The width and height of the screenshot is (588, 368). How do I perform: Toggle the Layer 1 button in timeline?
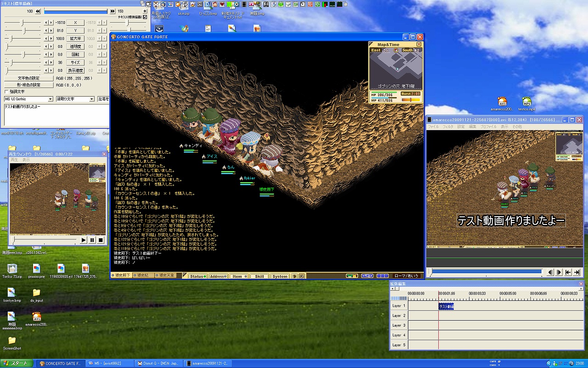click(x=399, y=306)
